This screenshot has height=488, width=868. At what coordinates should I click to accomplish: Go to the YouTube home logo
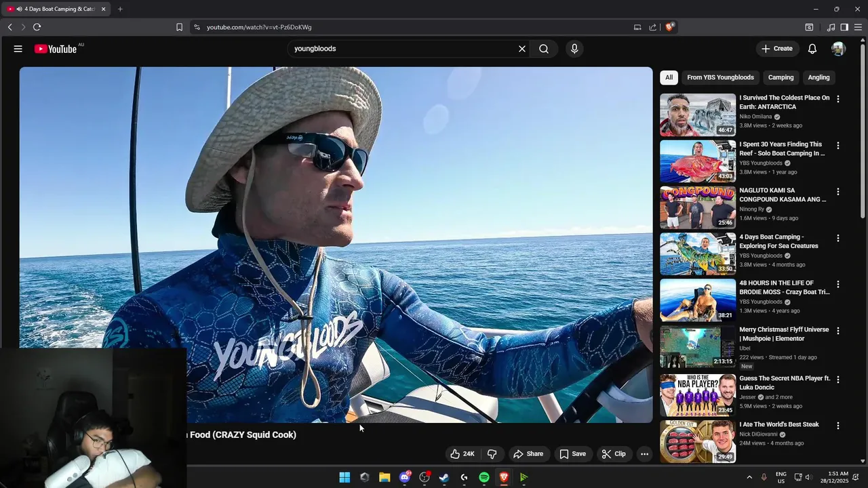click(56, 49)
